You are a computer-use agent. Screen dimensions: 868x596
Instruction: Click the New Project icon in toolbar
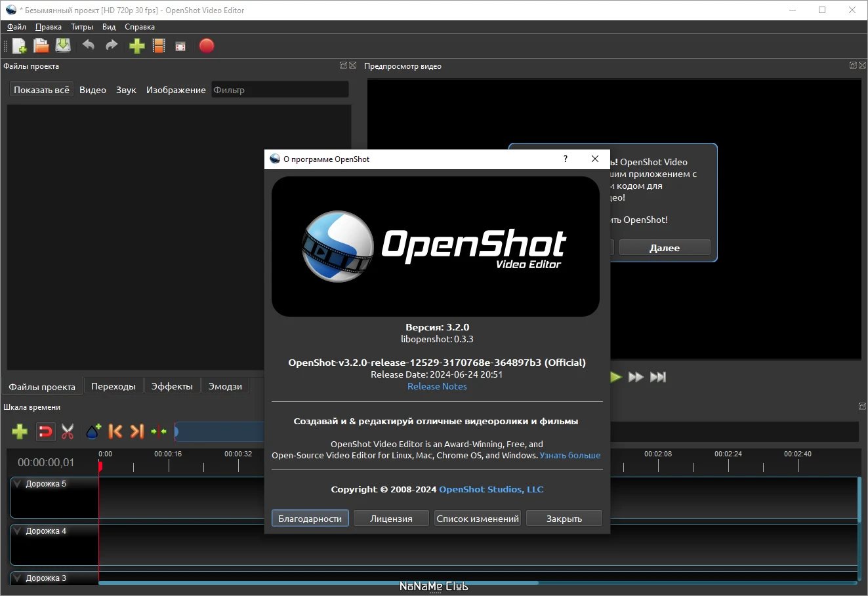click(19, 46)
